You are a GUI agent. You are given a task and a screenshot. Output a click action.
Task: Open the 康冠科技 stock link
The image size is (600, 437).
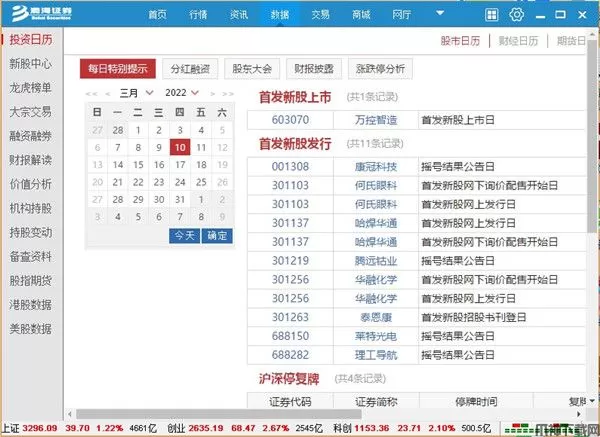tap(376, 167)
